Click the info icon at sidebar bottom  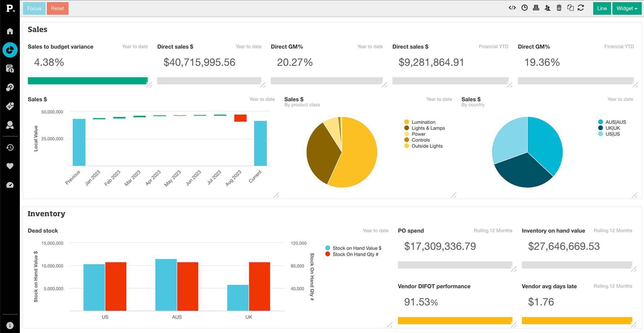pos(10,326)
